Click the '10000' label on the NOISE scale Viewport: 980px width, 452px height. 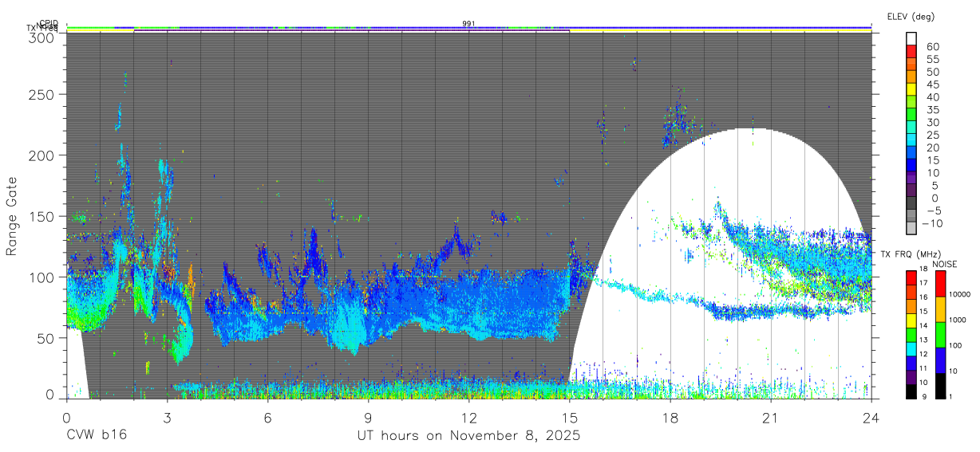click(x=961, y=295)
